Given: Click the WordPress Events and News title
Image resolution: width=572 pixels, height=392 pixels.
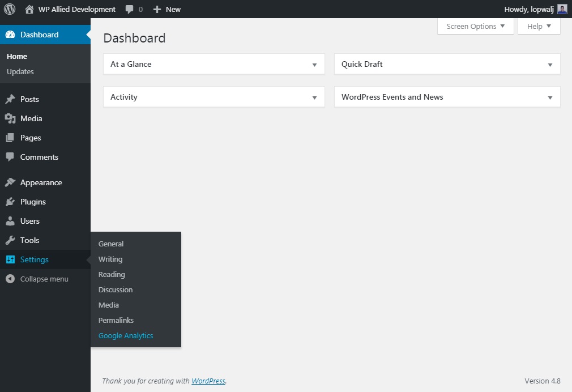Looking at the screenshot, I should 392,97.
